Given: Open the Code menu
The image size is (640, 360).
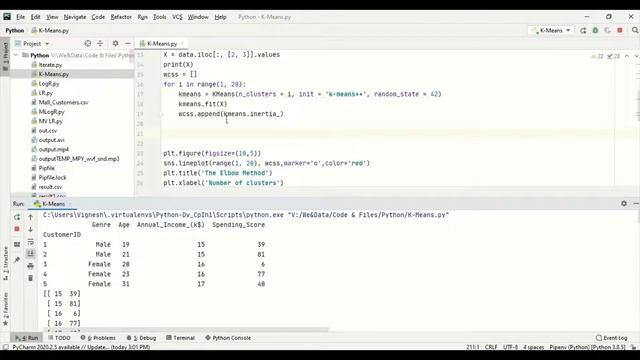Looking at the screenshot, I should [x=98, y=17].
